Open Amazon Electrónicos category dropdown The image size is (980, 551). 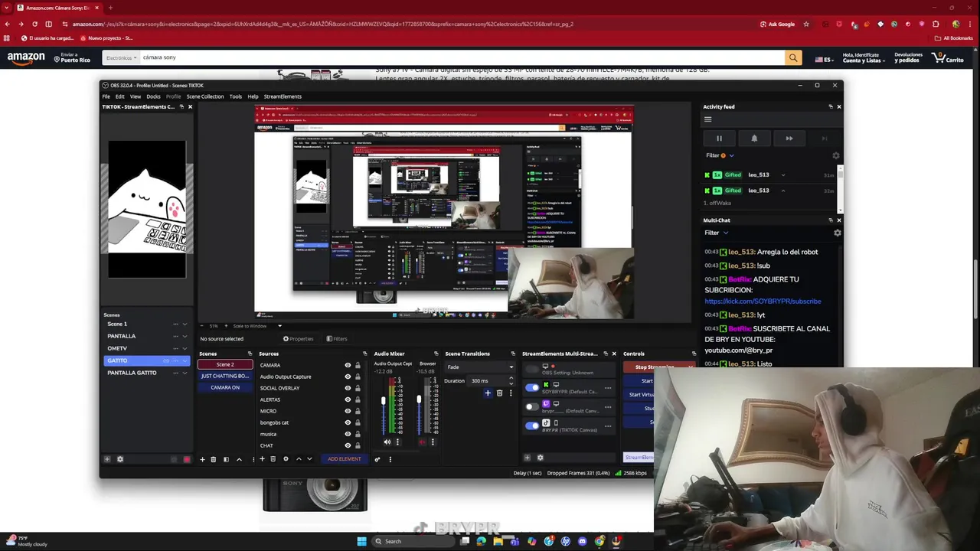coord(122,57)
